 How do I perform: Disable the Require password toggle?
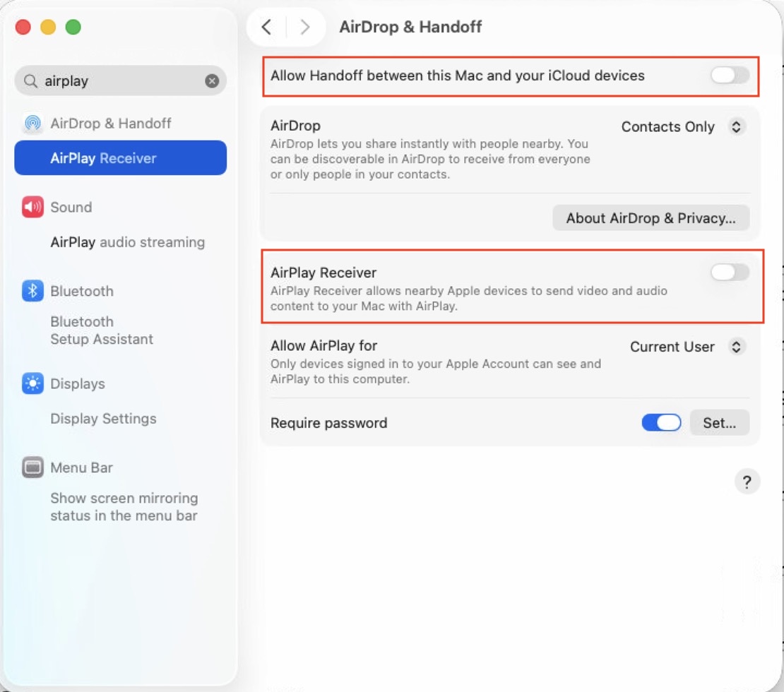click(x=661, y=423)
